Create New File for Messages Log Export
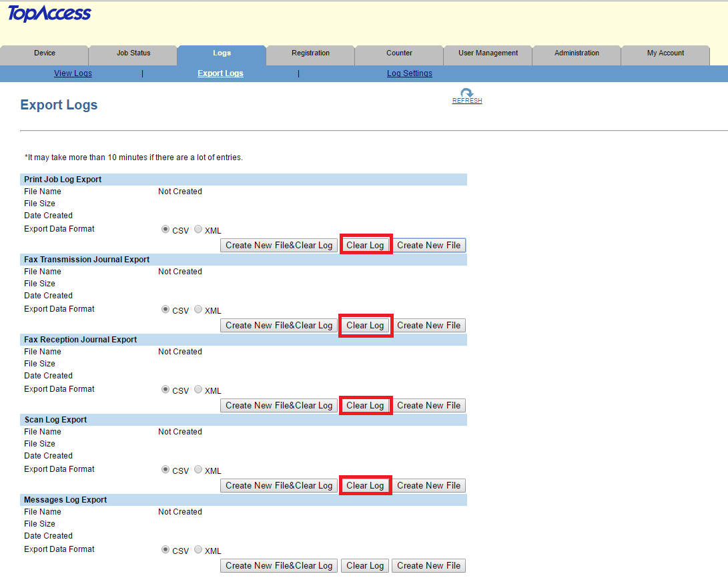The height and width of the screenshot is (588, 728). 428,565
